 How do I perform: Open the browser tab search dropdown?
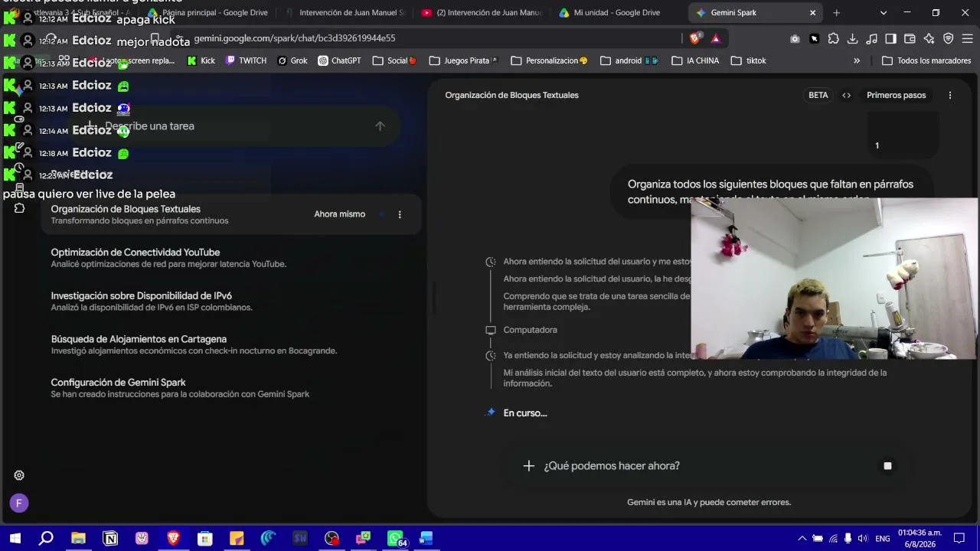(x=884, y=13)
